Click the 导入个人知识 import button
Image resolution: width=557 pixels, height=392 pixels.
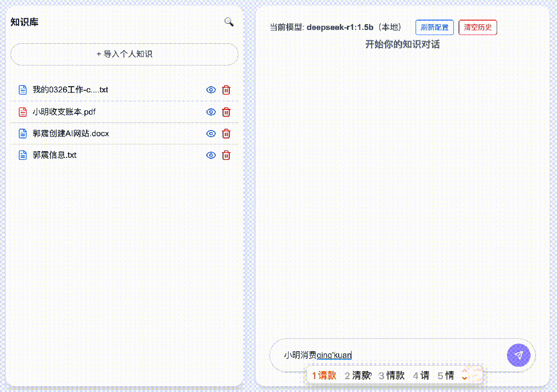click(124, 54)
